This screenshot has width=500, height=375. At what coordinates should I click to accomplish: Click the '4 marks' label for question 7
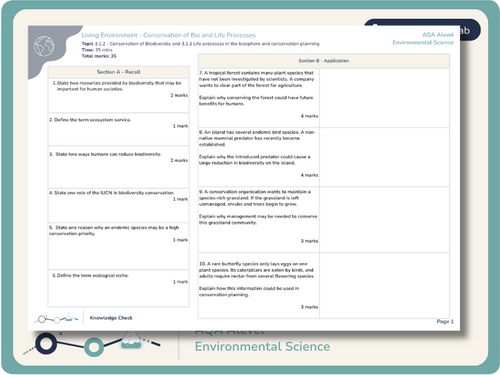309,116
